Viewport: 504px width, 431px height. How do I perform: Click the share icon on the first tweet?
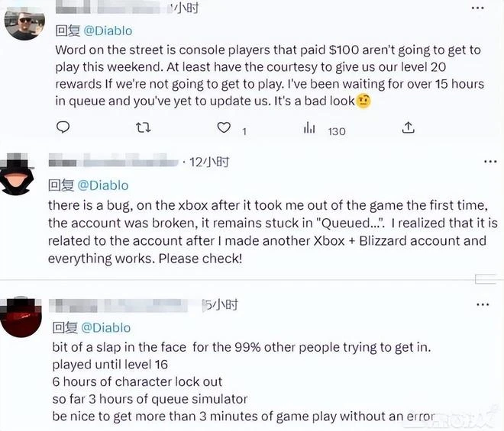(409, 128)
